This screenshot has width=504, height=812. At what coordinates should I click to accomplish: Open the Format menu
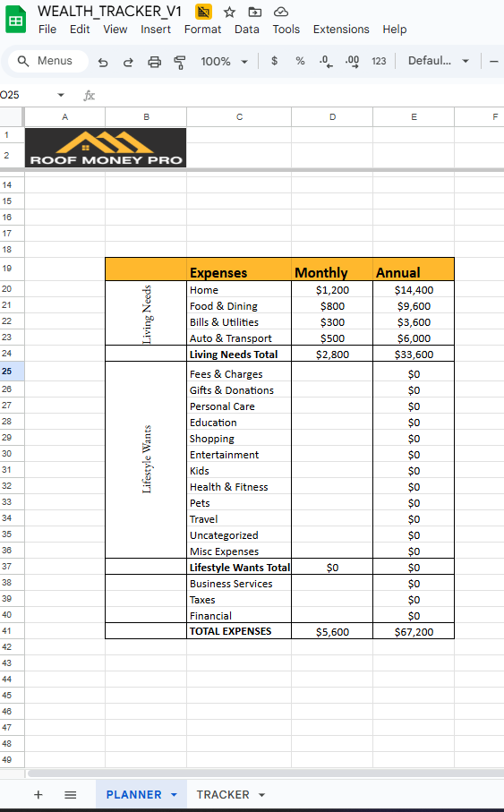pyautogui.click(x=202, y=30)
